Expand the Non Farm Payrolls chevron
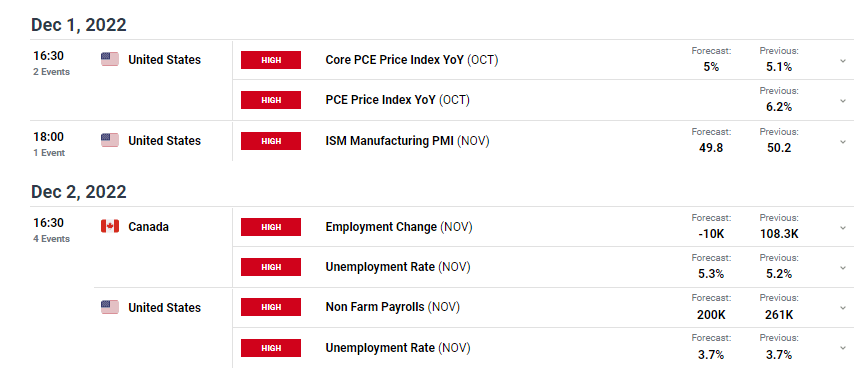854x382 pixels. (x=843, y=307)
